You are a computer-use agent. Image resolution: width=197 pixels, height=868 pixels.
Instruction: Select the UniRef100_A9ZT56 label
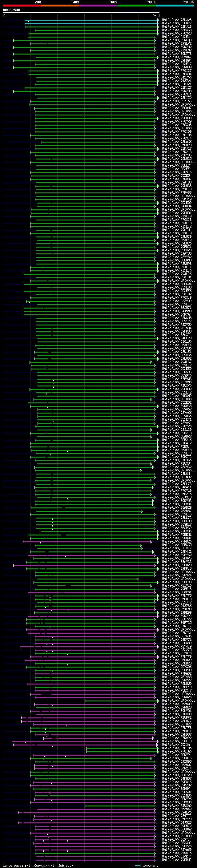(177, 101)
